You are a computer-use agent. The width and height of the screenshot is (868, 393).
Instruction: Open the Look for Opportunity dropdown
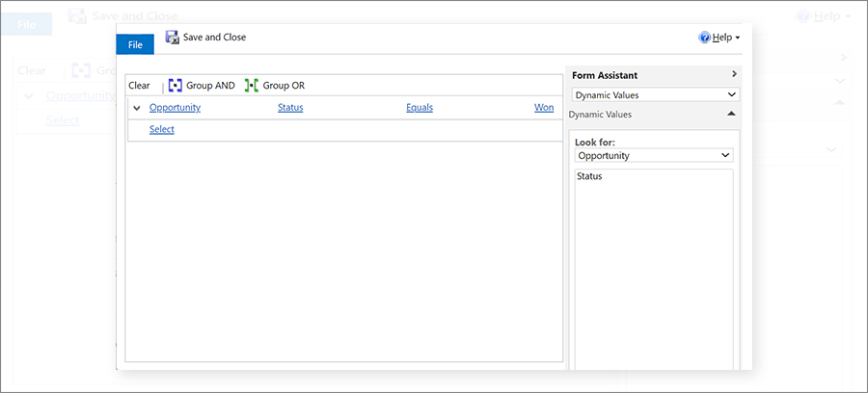pos(654,156)
